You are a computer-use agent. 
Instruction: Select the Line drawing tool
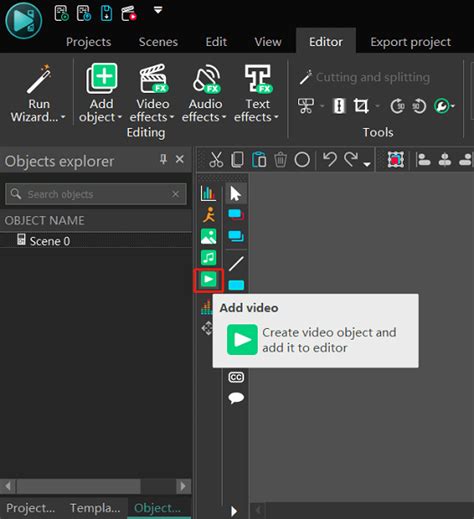pos(236,263)
